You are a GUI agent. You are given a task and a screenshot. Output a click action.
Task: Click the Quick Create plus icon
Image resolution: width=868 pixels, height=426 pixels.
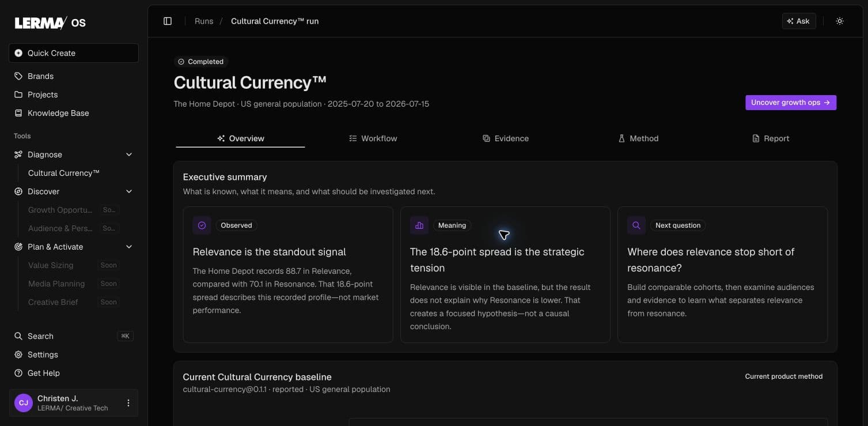[x=18, y=53]
